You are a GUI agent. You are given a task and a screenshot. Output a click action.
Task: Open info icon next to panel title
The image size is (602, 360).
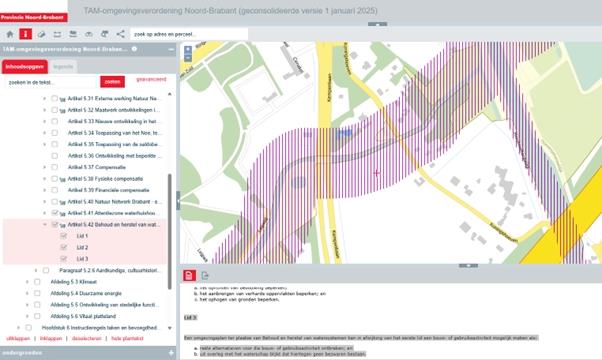point(134,49)
